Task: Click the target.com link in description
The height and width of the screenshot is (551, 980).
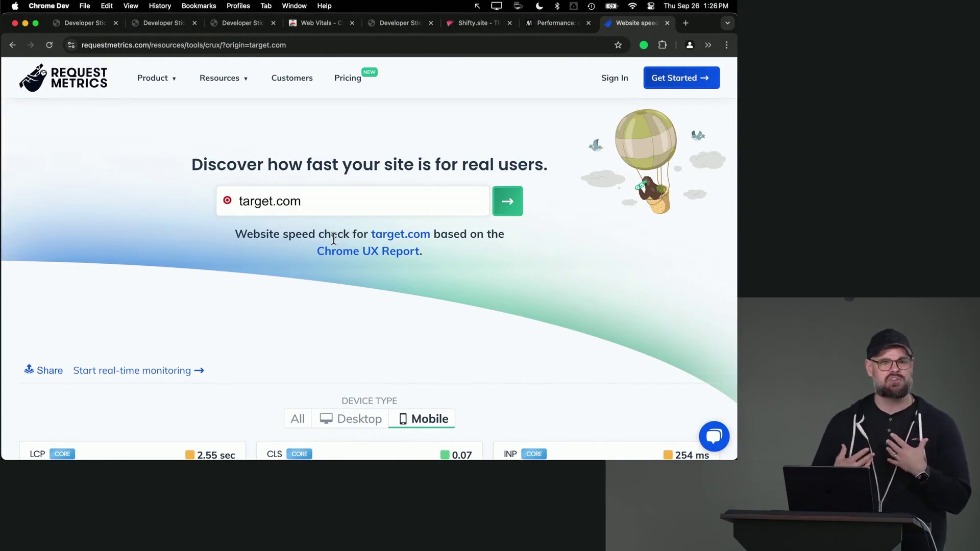Action: point(400,234)
